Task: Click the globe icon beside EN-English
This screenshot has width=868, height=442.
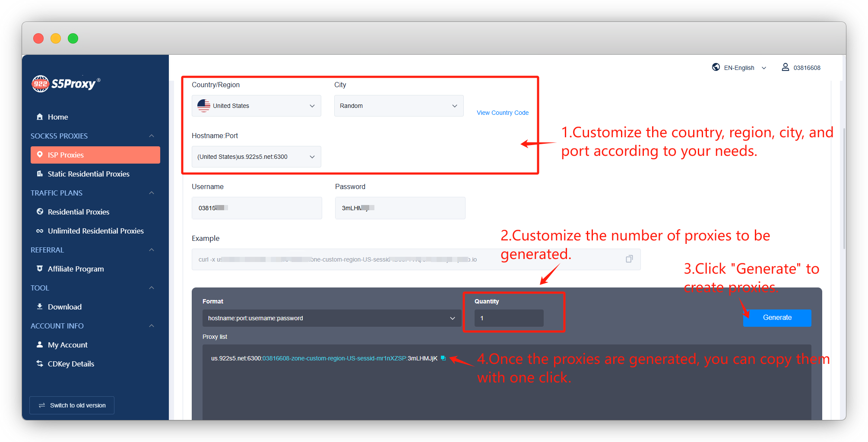Action: pos(716,67)
